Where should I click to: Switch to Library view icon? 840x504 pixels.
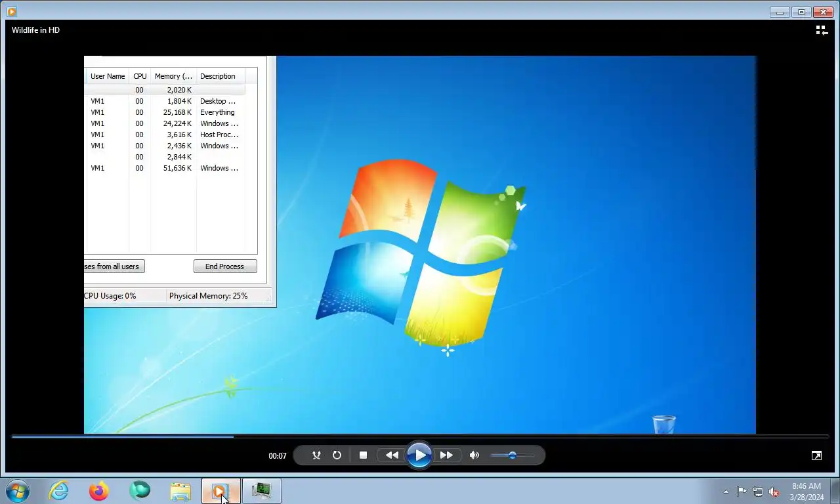(x=821, y=30)
